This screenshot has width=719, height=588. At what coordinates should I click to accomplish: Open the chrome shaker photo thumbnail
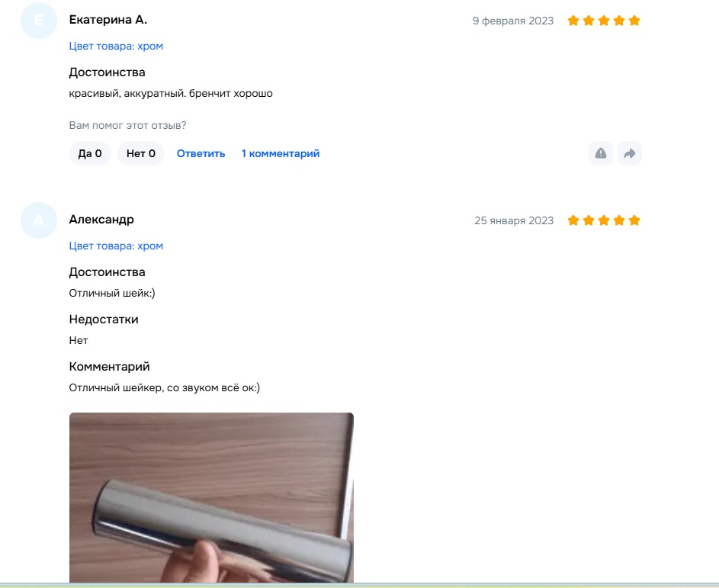(211, 498)
